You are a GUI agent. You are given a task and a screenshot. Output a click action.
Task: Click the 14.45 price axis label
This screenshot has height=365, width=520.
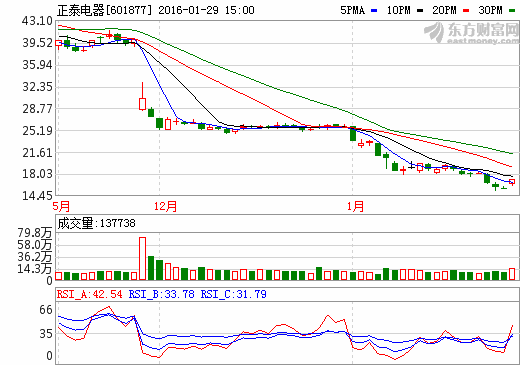pyautogui.click(x=37, y=196)
